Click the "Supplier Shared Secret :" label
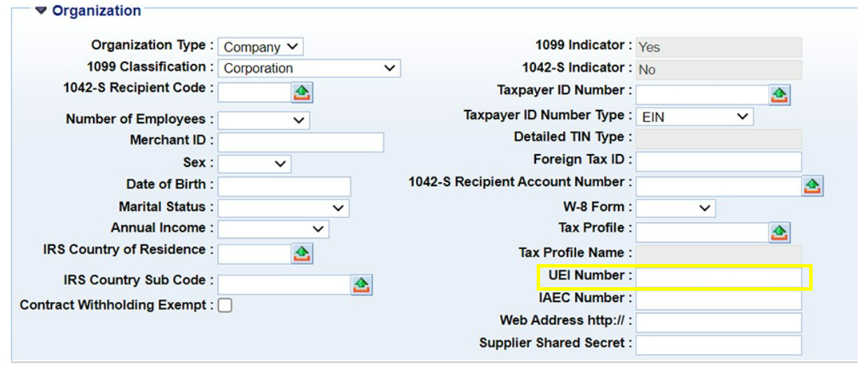Viewport: 868px width, 379px height. 556,343
